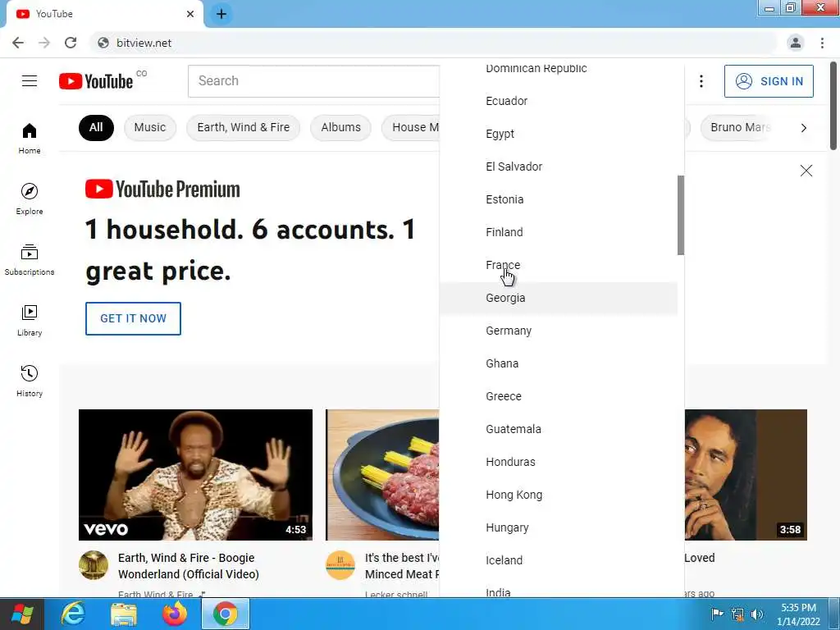Click the volume speaker tray icon
Image resolution: width=840 pixels, height=630 pixels.
[757, 614]
